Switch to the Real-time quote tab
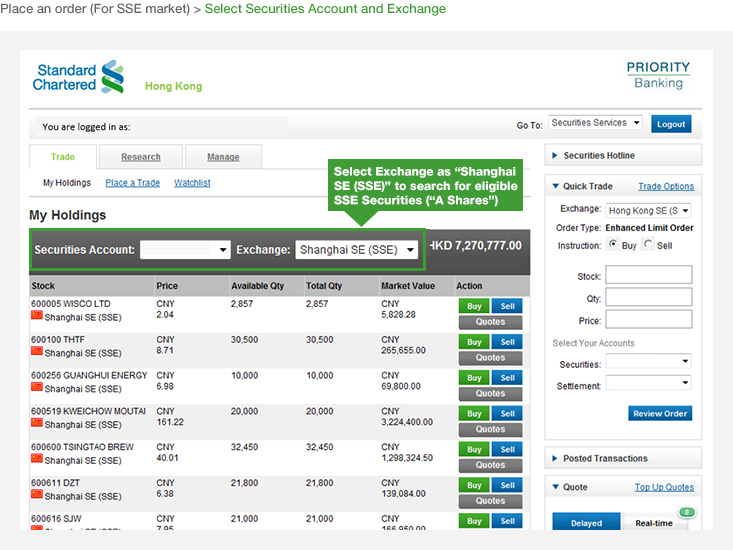The height and width of the screenshot is (550, 733). [654, 522]
